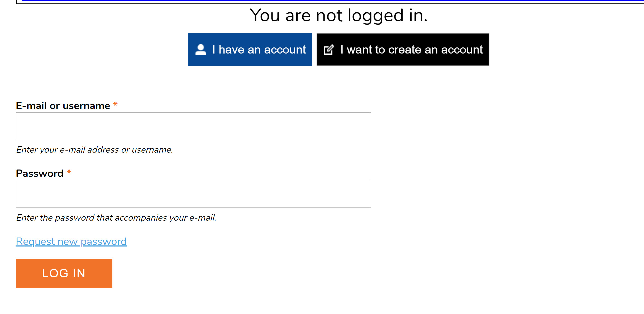Switch to 'I want to create an account'

click(403, 50)
